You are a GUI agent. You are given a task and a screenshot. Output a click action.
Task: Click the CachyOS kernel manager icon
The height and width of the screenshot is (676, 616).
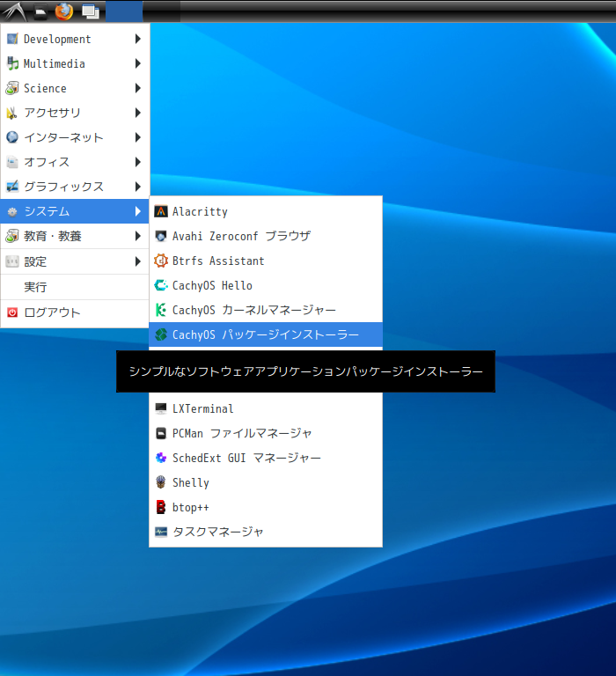161,310
